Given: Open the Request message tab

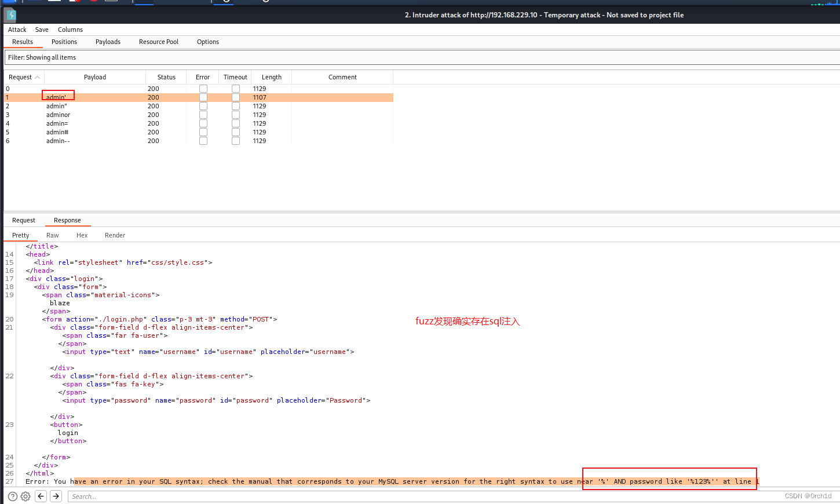Looking at the screenshot, I should point(24,220).
